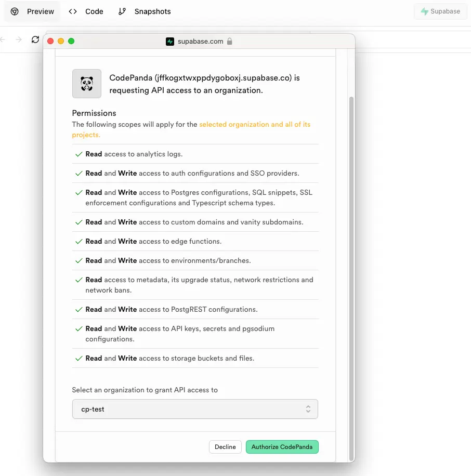Click the Authorize CodePanda button

[282, 446]
